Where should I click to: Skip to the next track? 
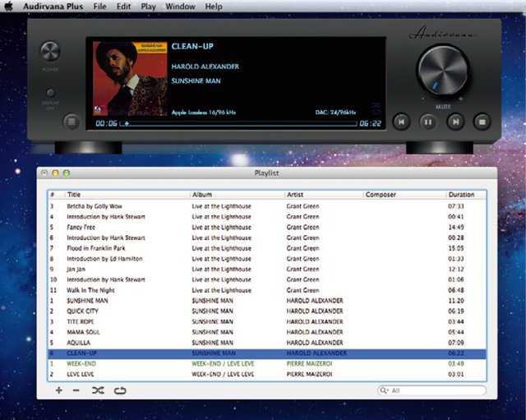coord(454,122)
